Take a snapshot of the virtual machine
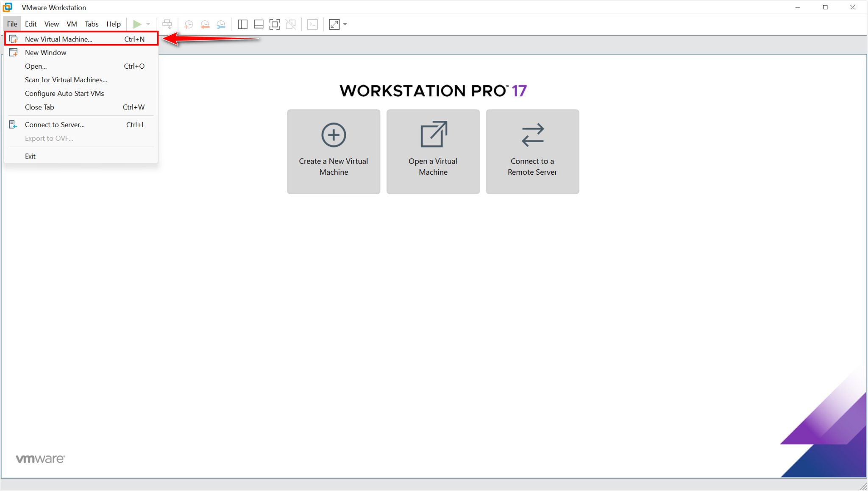This screenshot has height=491, width=868. pyautogui.click(x=189, y=24)
